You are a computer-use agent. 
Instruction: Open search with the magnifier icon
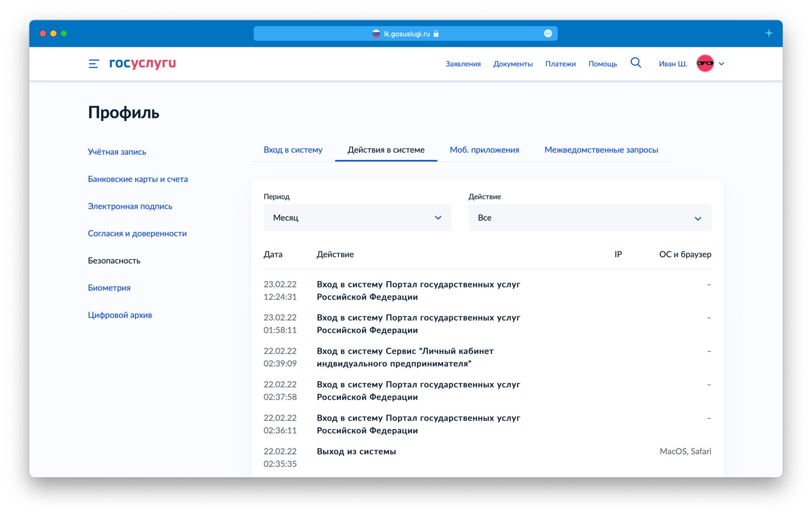point(636,63)
